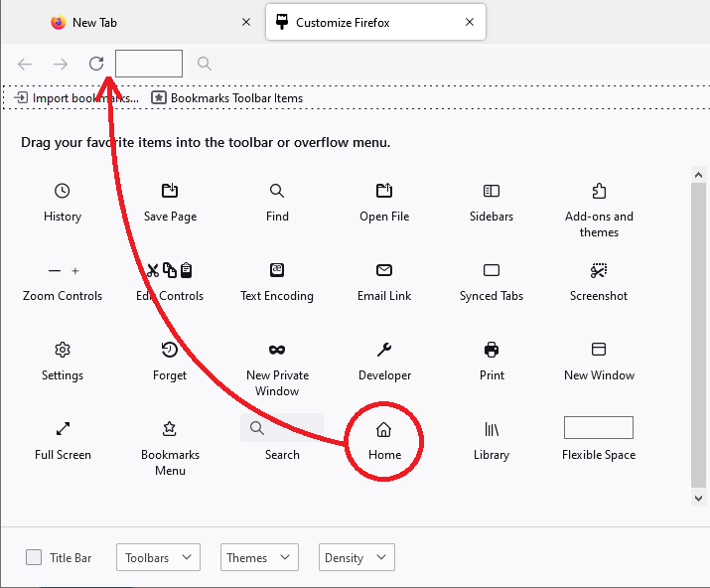Select the History item icon
Screen dimensions: 710x588
(62, 191)
